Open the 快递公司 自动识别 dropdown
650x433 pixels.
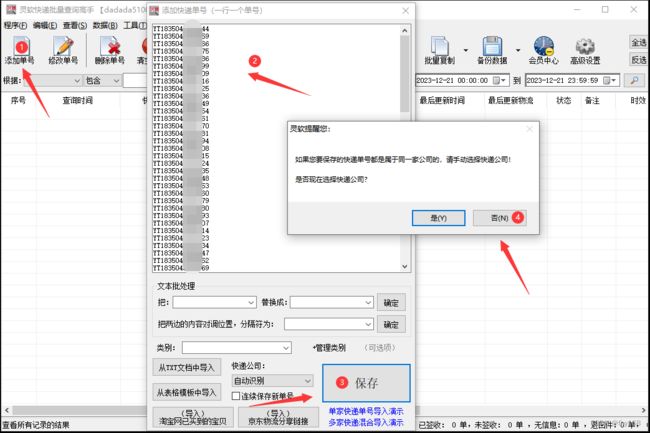[272, 380]
